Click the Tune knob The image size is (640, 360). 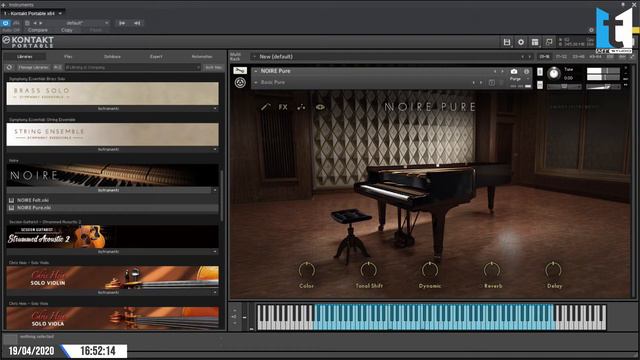[554, 73]
